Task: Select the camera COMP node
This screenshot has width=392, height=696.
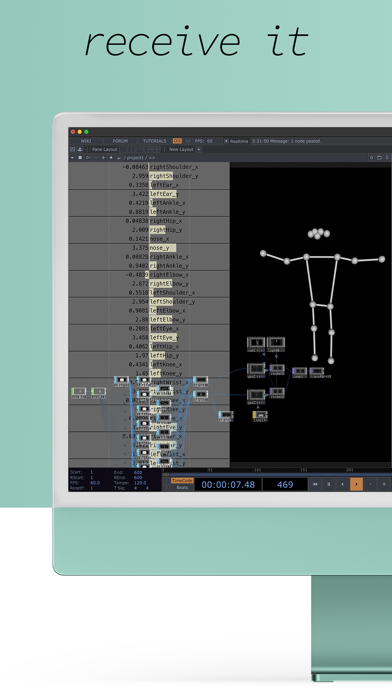Action: coord(256,344)
